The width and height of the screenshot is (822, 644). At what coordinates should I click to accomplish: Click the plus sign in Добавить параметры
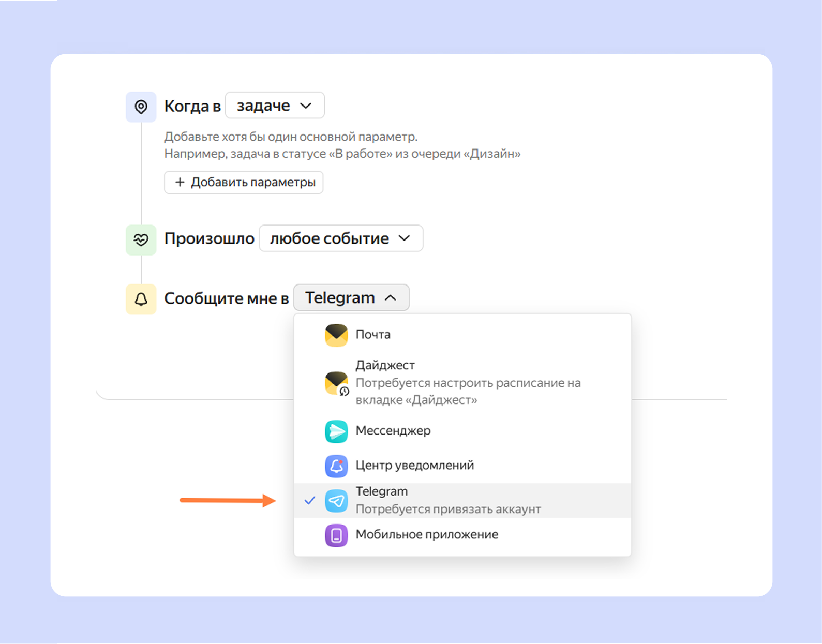[180, 183]
